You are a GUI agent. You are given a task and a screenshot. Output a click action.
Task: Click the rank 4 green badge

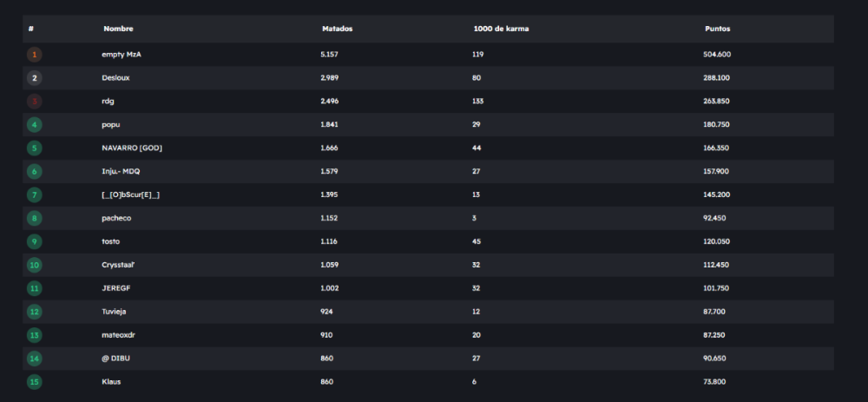tap(34, 125)
